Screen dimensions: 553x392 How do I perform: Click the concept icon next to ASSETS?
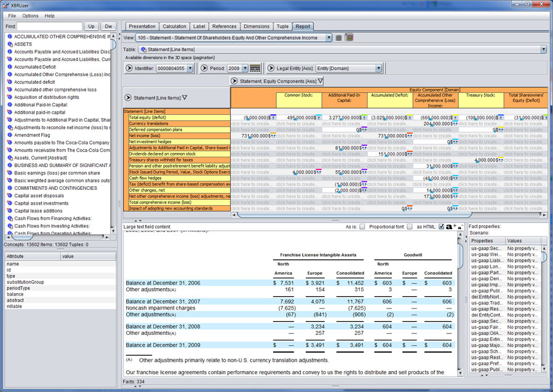click(x=10, y=44)
